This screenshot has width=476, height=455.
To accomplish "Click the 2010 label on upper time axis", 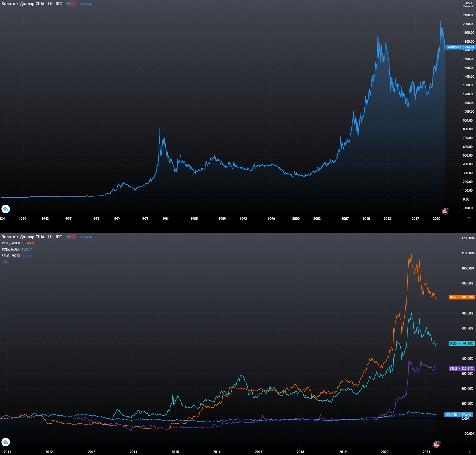I will (366, 219).
